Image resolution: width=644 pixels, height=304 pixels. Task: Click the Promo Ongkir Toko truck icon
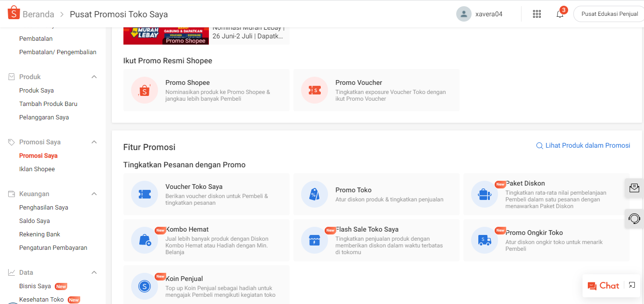[485, 240]
